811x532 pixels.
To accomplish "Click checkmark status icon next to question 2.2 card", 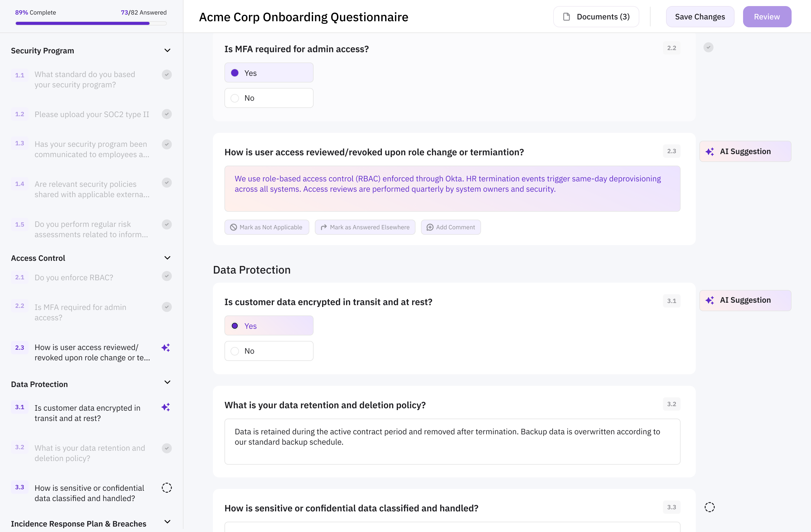I will [708, 47].
